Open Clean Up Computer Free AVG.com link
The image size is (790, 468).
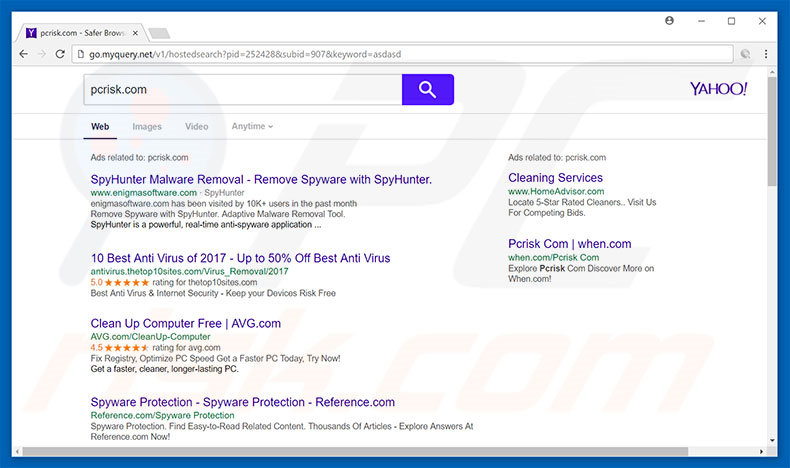185,323
